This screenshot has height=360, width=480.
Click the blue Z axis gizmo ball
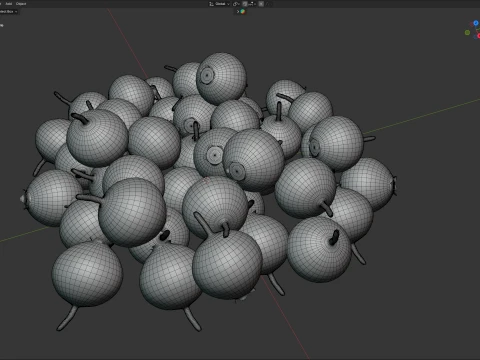coord(476,23)
